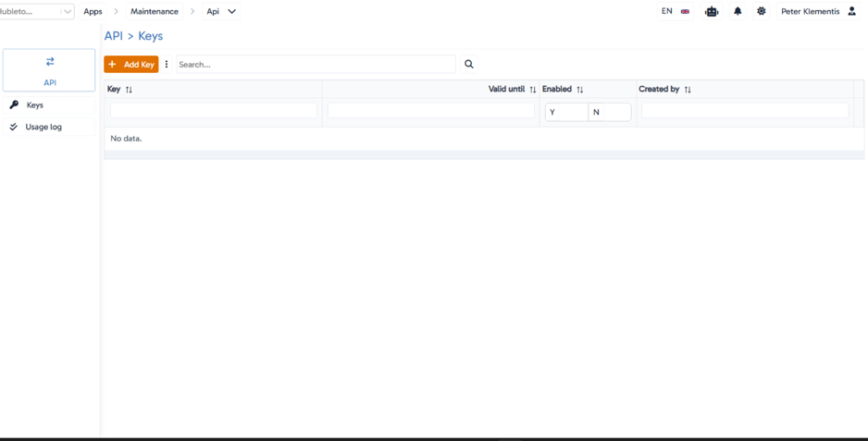
Task: Click the Key column header
Action: point(213,89)
